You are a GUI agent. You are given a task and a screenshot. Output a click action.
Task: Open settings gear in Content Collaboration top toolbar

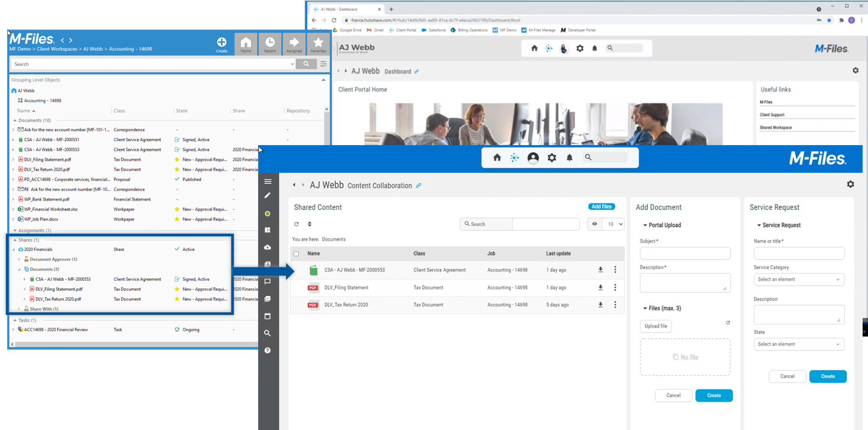552,157
